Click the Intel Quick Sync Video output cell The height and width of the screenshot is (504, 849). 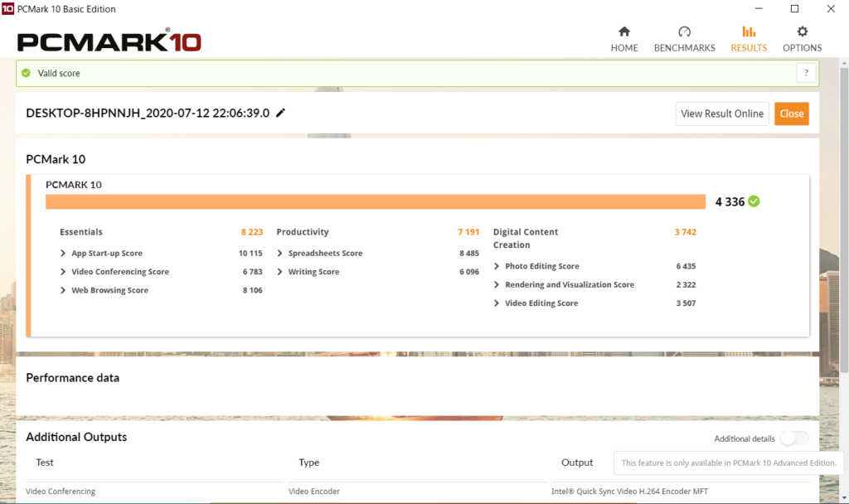629,492
